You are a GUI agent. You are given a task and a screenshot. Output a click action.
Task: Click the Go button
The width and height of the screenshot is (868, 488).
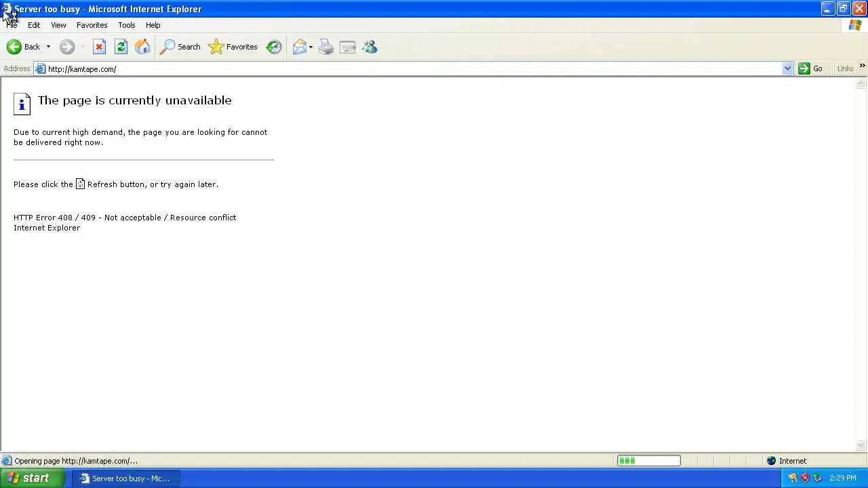[x=811, y=68]
